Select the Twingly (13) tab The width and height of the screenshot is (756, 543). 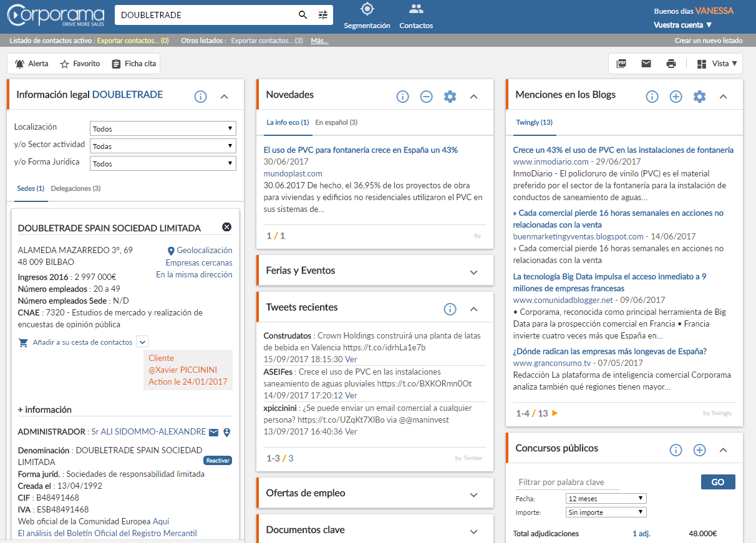tap(534, 122)
